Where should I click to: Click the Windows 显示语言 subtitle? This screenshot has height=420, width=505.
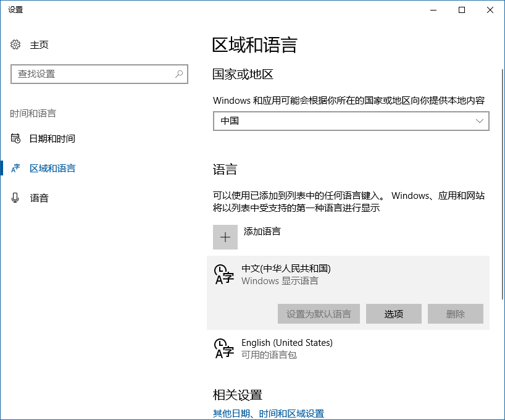(x=280, y=281)
